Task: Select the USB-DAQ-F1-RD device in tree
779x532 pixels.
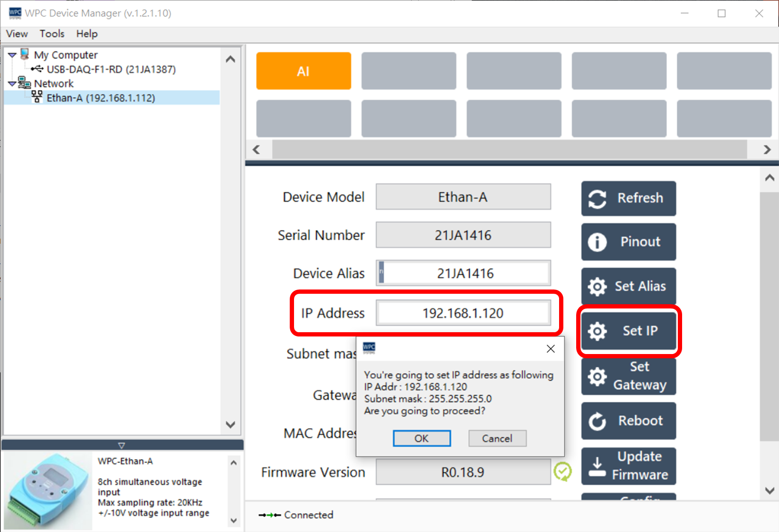Action: pyautogui.click(x=111, y=69)
